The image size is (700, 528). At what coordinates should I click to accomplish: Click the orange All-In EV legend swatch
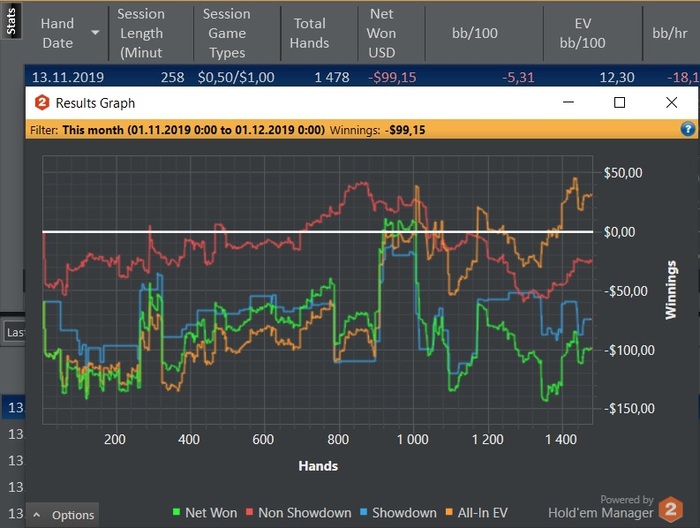(x=453, y=513)
